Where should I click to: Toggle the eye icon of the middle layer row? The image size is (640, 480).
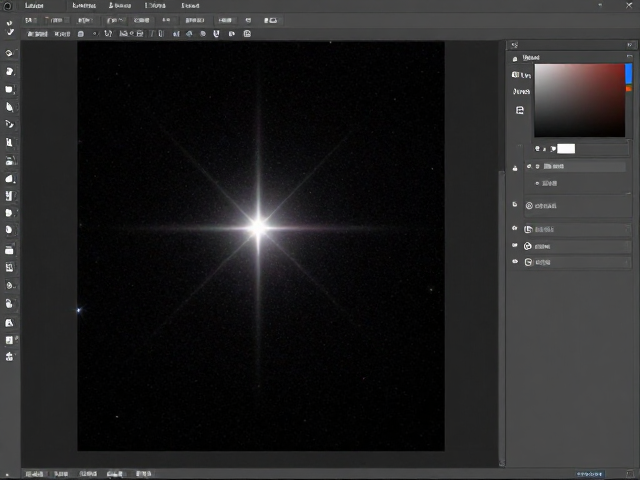coord(515,245)
